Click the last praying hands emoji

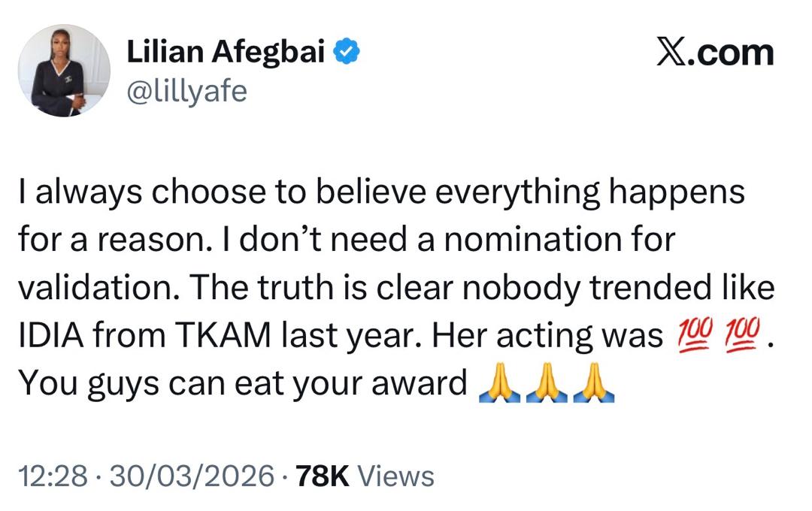[594, 384]
